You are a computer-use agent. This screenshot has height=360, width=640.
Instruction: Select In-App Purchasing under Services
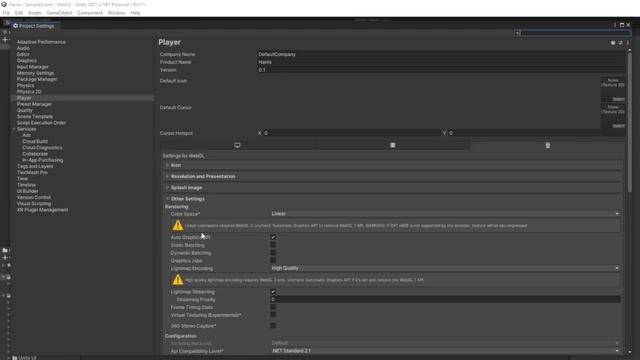pos(43,160)
